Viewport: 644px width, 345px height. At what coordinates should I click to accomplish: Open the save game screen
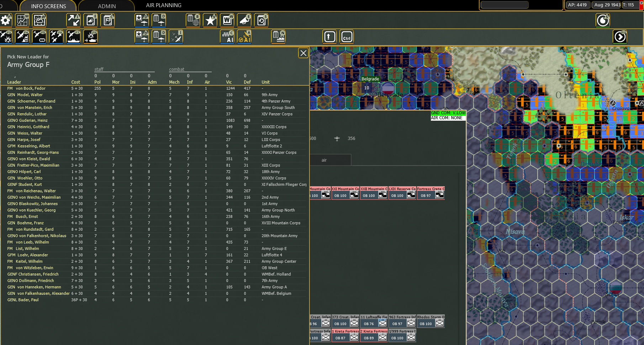pyautogui.click(x=262, y=20)
